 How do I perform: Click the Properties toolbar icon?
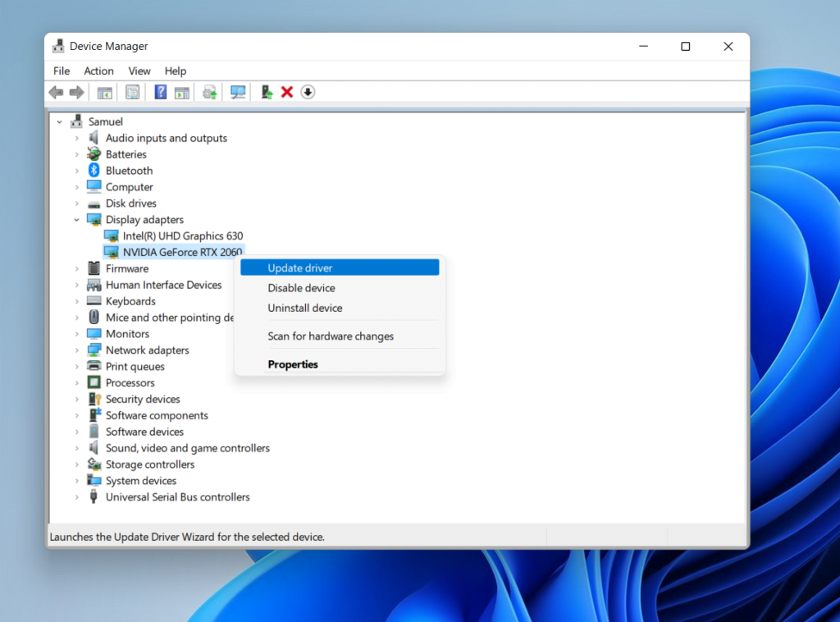pos(132,91)
